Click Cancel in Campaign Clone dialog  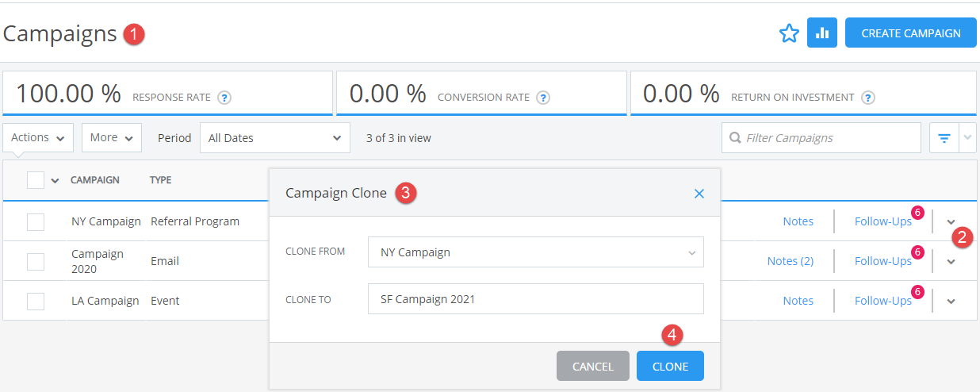tap(593, 367)
